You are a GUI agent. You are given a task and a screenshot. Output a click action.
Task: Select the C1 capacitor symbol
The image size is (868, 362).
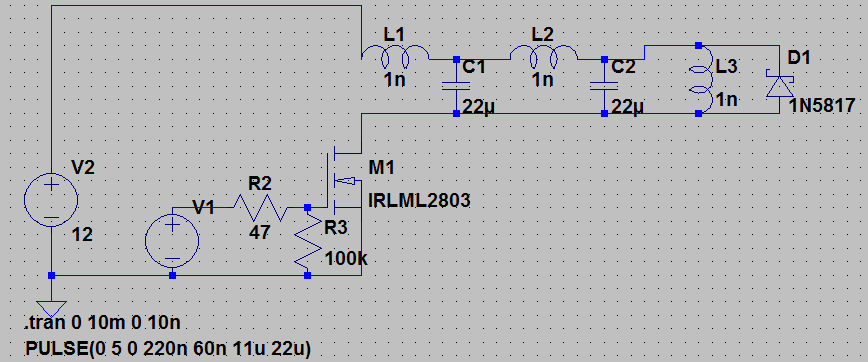pos(456,86)
